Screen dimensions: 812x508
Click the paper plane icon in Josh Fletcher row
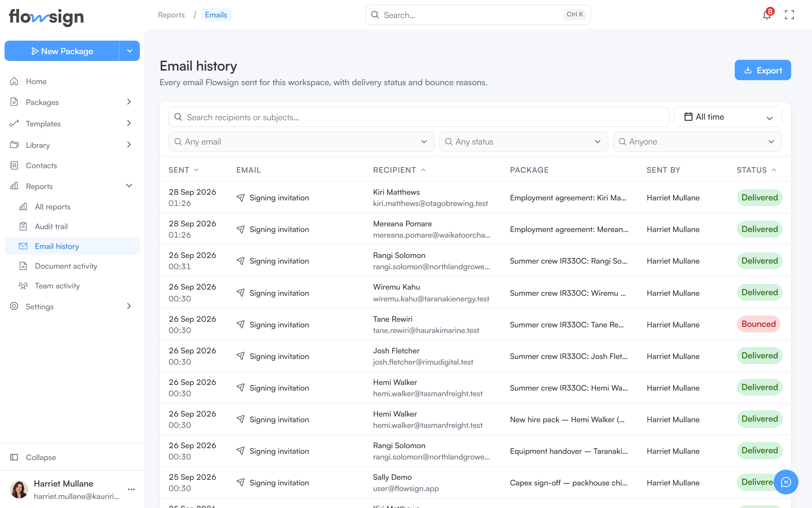(240, 356)
